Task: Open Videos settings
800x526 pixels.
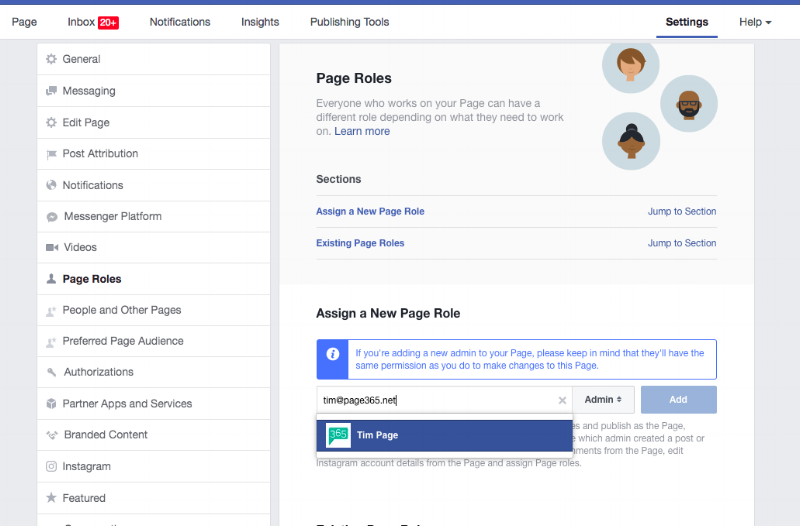Action: coord(154,247)
